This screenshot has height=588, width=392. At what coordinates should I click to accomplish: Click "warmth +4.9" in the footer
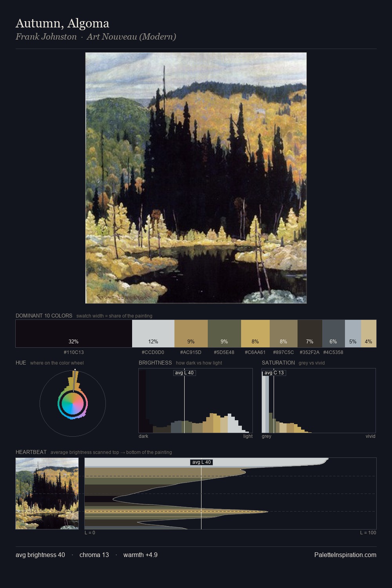click(x=140, y=555)
